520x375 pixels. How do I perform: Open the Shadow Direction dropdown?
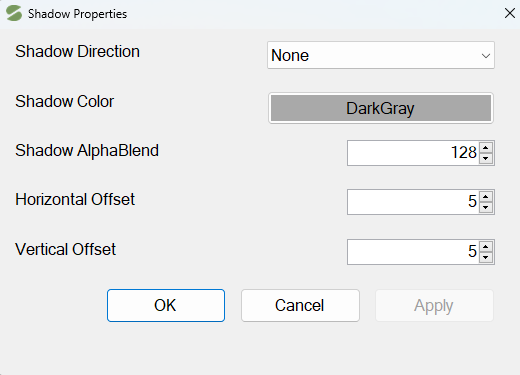coord(381,55)
